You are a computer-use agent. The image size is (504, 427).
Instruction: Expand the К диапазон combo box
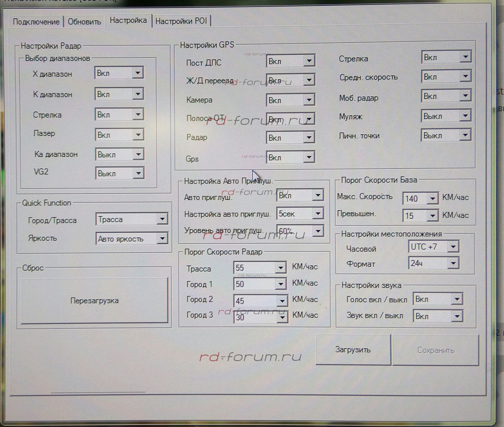(138, 94)
